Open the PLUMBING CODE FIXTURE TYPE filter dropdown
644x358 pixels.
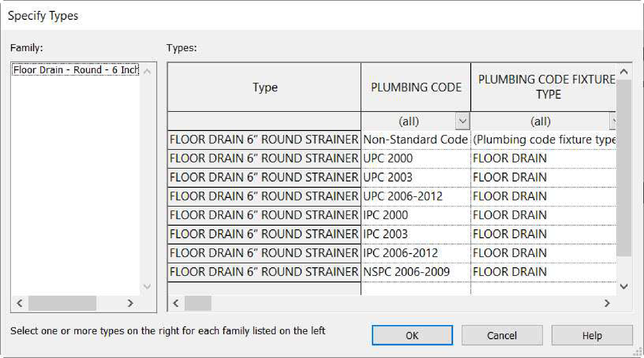[x=613, y=121]
